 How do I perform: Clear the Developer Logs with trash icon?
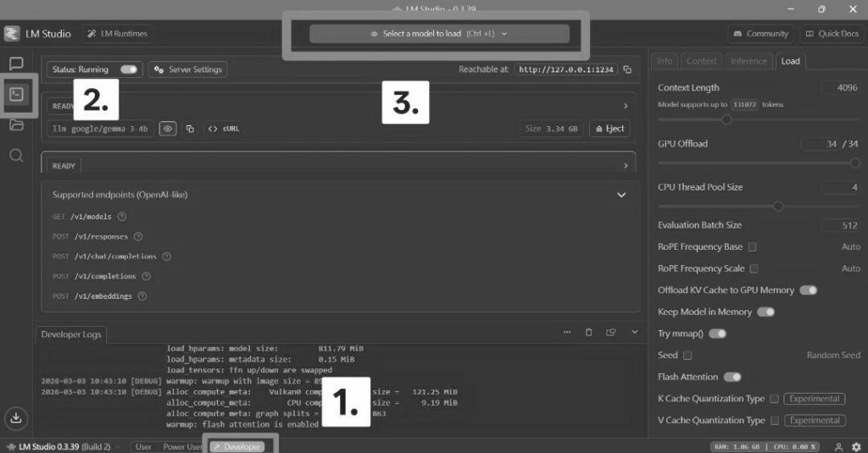tap(588, 333)
